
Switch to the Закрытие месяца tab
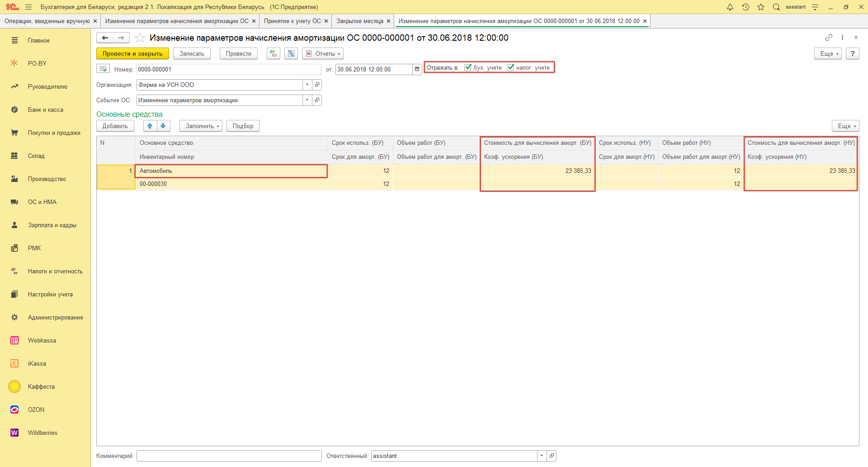click(359, 21)
